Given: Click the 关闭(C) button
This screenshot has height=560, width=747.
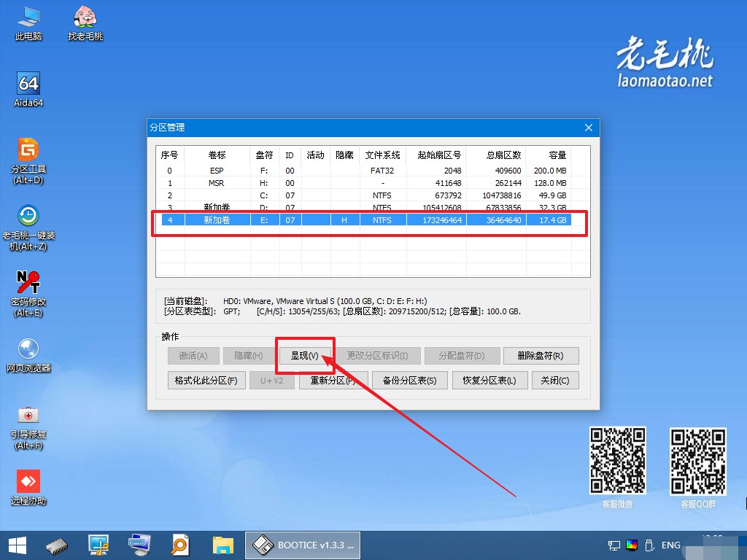Looking at the screenshot, I should [x=555, y=381].
